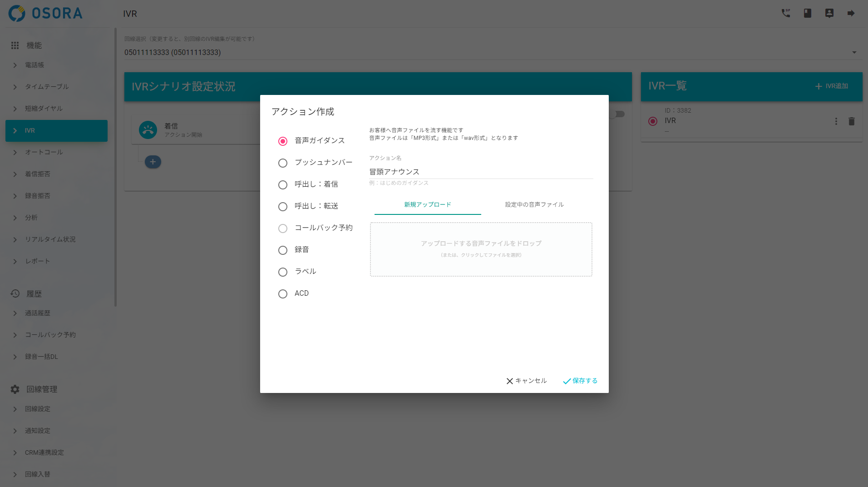This screenshot has width=868, height=487.
Task: Expand the 分析 sidebar item
Action: tap(15, 218)
